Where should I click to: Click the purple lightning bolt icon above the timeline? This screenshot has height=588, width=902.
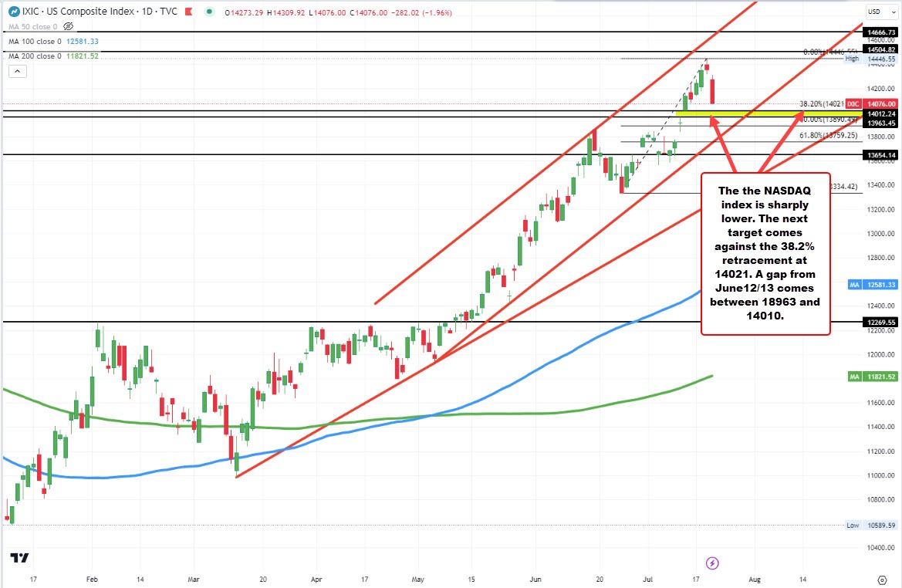click(713, 563)
